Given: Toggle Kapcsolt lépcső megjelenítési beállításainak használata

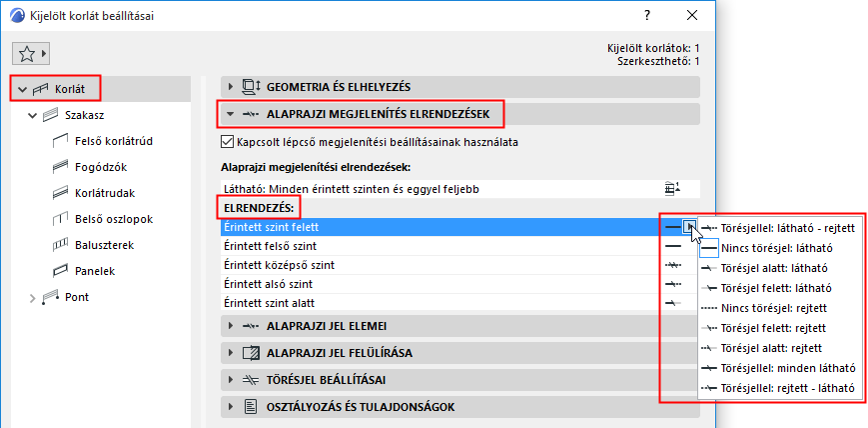Looking at the screenshot, I should pos(226,142).
